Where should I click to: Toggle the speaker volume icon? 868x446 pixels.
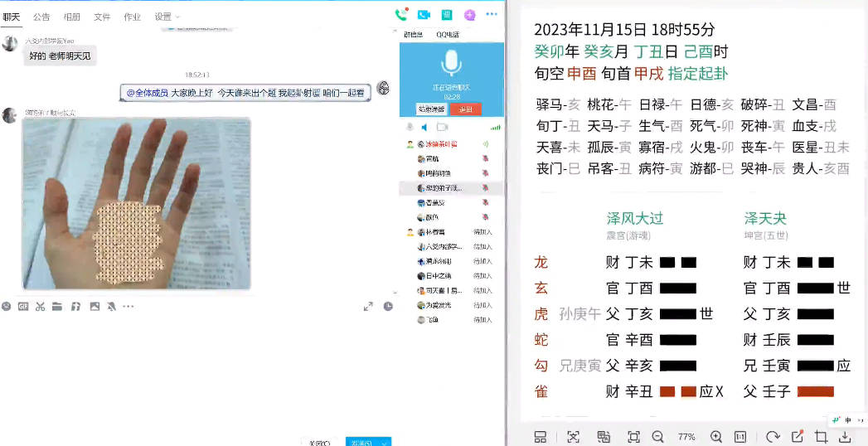pos(424,127)
